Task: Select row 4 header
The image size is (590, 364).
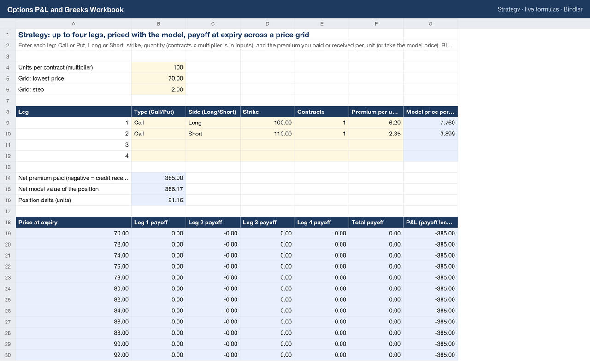Action: (x=8, y=67)
